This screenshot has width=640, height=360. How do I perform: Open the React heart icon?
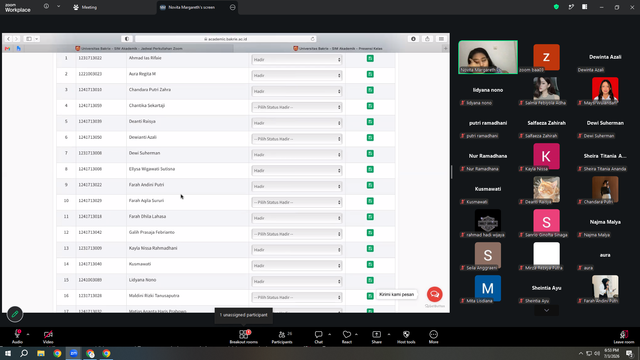(x=347, y=334)
